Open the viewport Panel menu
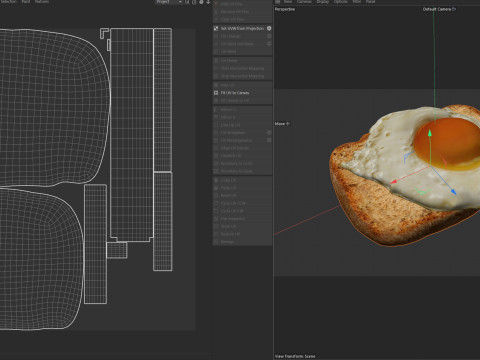This screenshot has width=480, height=360. pos(370,2)
